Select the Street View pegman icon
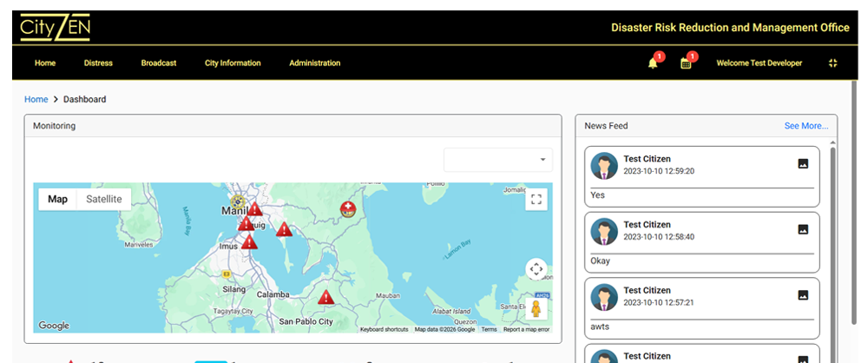The width and height of the screenshot is (868, 363). tap(536, 308)
